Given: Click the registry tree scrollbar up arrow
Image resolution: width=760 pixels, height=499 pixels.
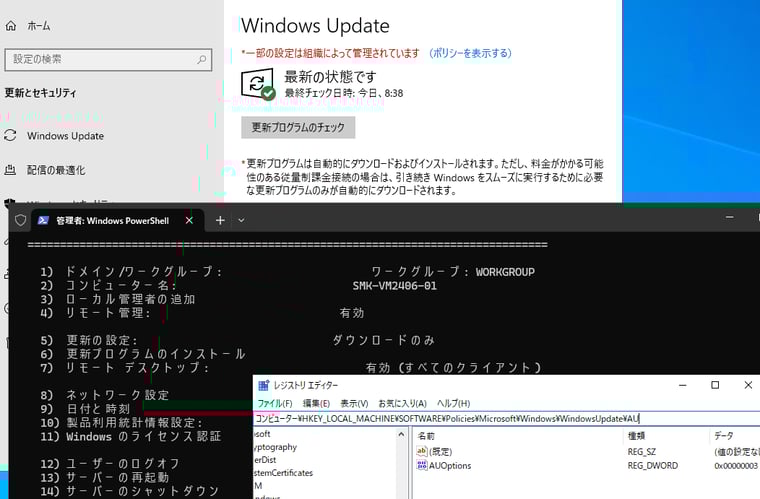Looking at the screenshot, I should point(401,435).
